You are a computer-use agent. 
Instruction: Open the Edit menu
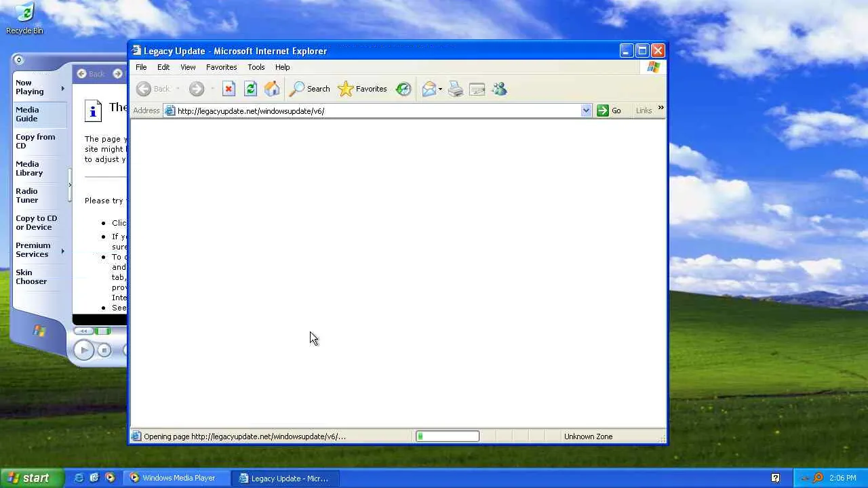[x=163, y=67]
